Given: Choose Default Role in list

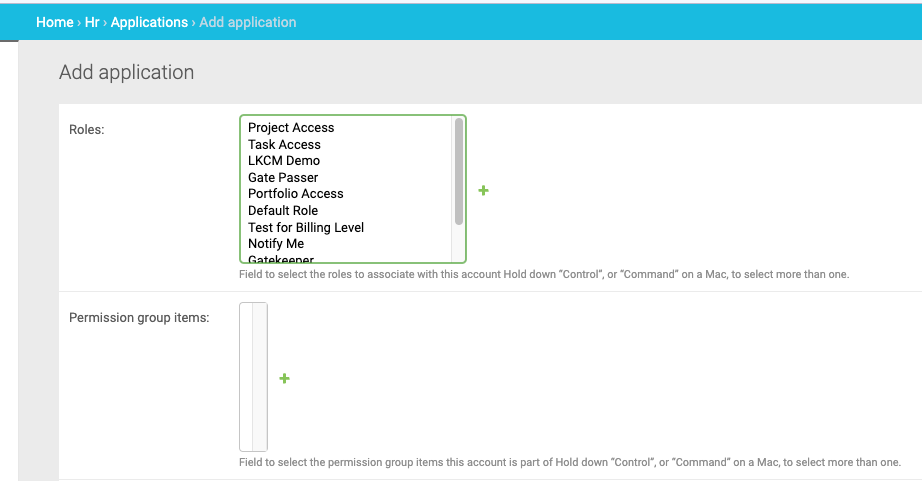Looking at the screenshot, I should (283, 211).
